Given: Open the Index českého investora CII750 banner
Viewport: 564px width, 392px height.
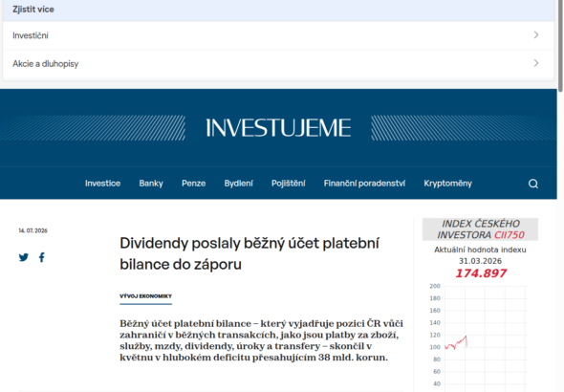Looking at the screenshot, I should click(x=480, y=229).
